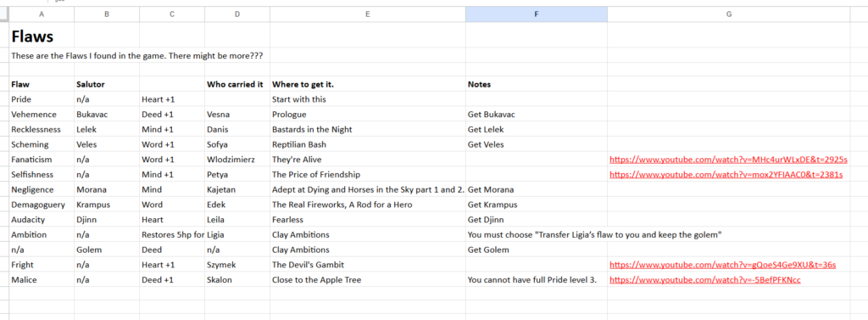Select the 'Who carried it' header cell

tap(237, 84)
